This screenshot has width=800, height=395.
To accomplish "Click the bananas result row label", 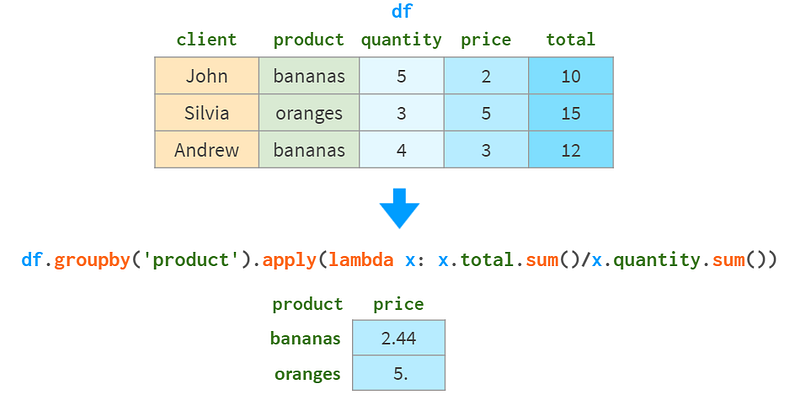I will pos(305,338).
